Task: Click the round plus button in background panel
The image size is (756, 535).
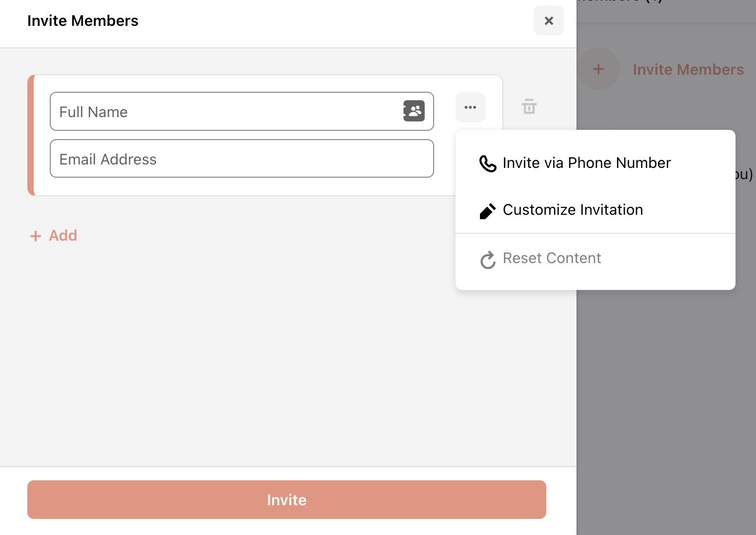Action: pos(598,69)
